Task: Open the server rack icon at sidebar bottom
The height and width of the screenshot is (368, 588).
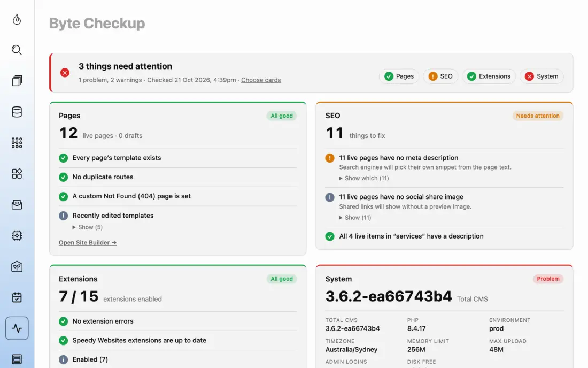Action: coord(17,359)
